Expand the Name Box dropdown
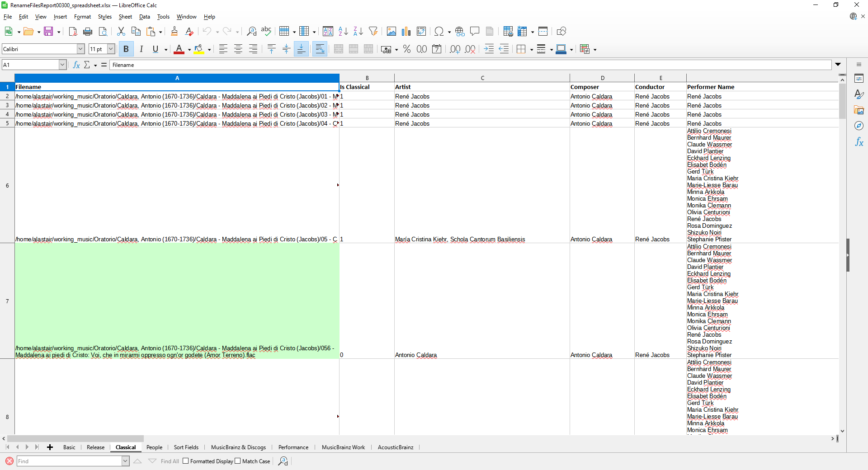 62,65
